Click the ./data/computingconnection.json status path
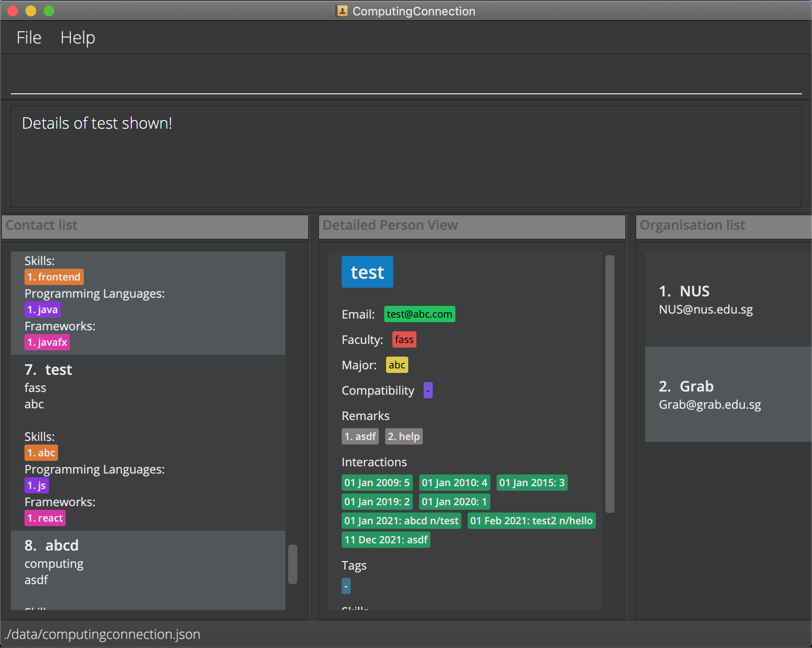Screen dimensions: 812x648 [x=102, y=634]
